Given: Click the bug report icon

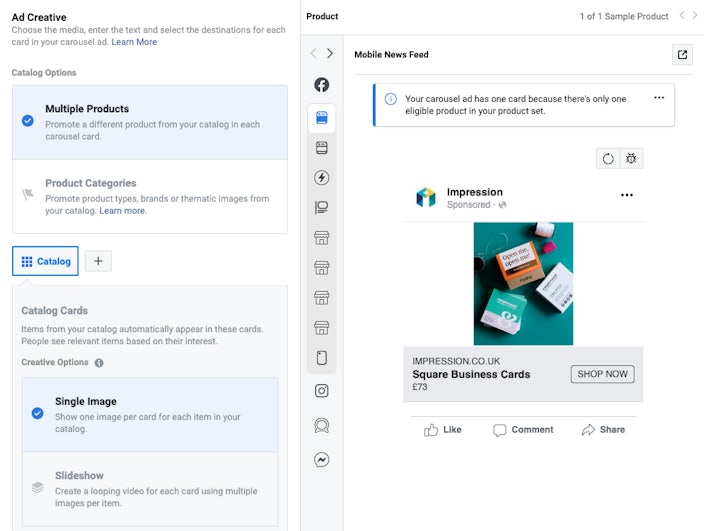Looking at the screenshot, I should point(631,158).
